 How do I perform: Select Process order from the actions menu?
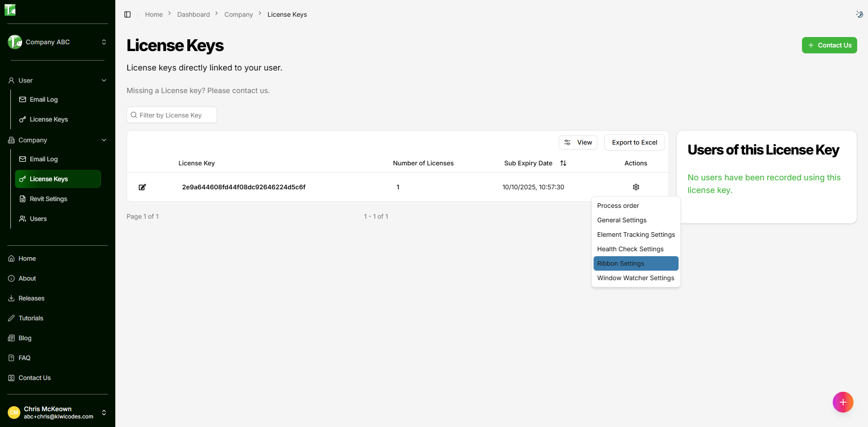coord(618,206)
